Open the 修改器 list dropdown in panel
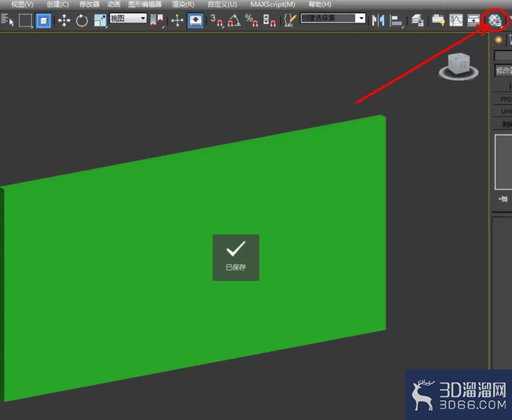512x420 pixels. (x=503, y=70)
